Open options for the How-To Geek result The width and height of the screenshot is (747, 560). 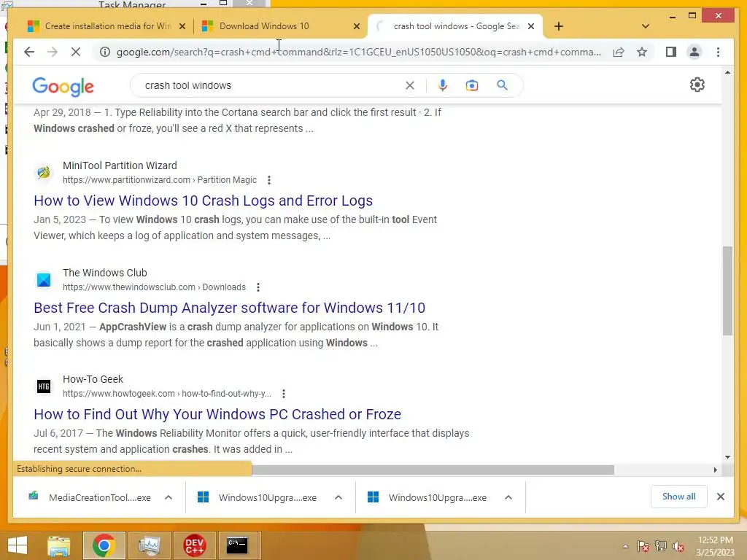click(284, 394)
